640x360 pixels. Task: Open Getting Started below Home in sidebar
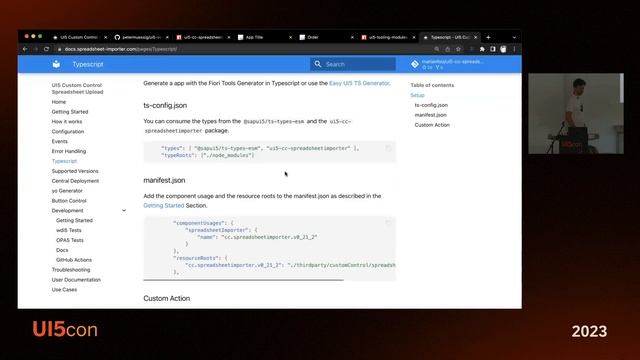point(70,111)
